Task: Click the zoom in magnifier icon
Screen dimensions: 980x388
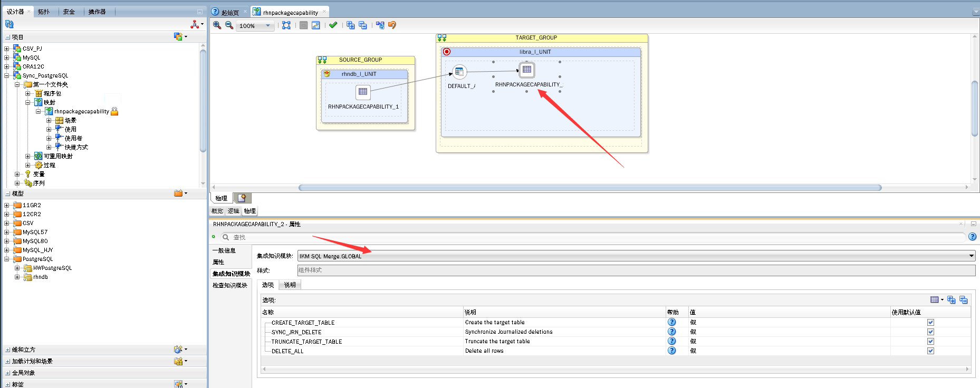Action: [217, 25]
